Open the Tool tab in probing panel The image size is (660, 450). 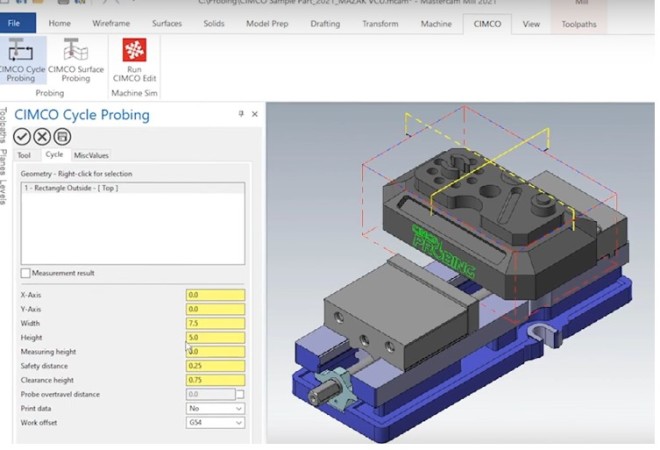tap(24, 155)
